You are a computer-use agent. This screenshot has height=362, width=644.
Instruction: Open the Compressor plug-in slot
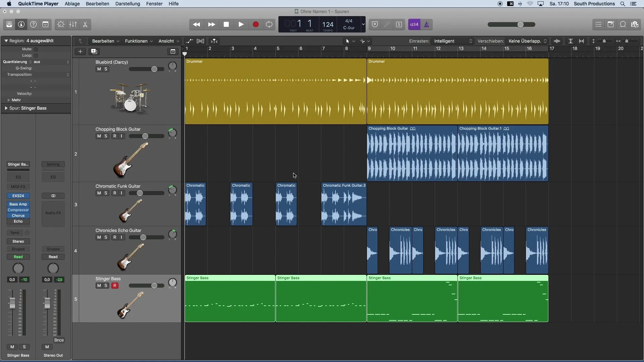[18, 210]
